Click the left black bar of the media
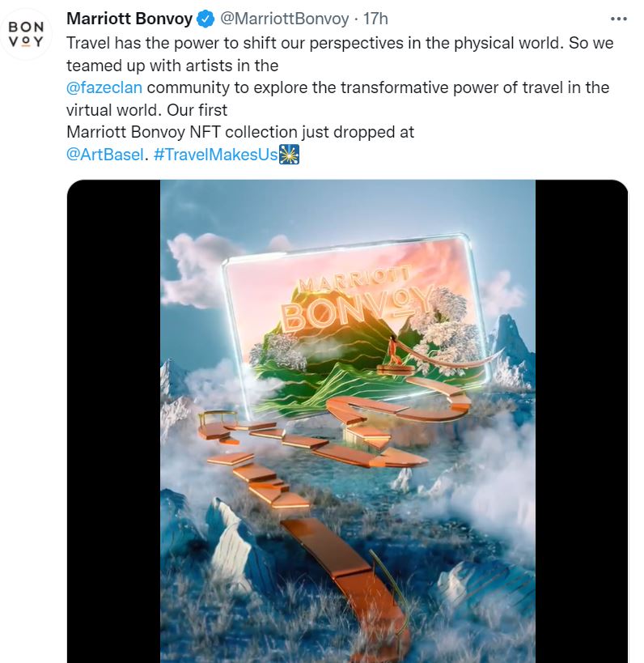The image size is (644, 663). [x=114, y=421]
